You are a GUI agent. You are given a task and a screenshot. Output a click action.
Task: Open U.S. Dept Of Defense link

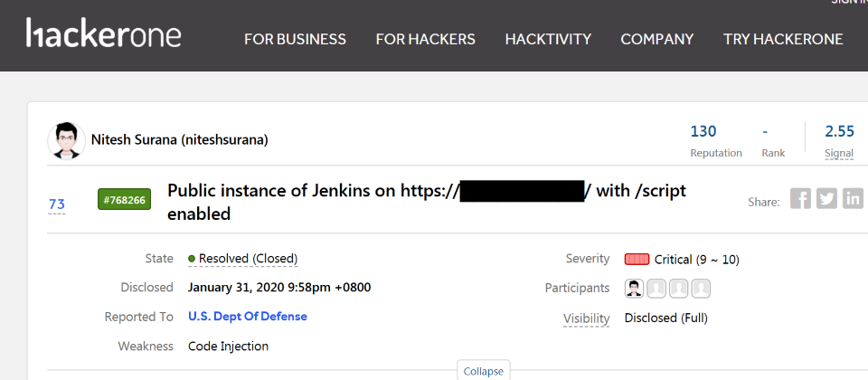pos(248,317)
